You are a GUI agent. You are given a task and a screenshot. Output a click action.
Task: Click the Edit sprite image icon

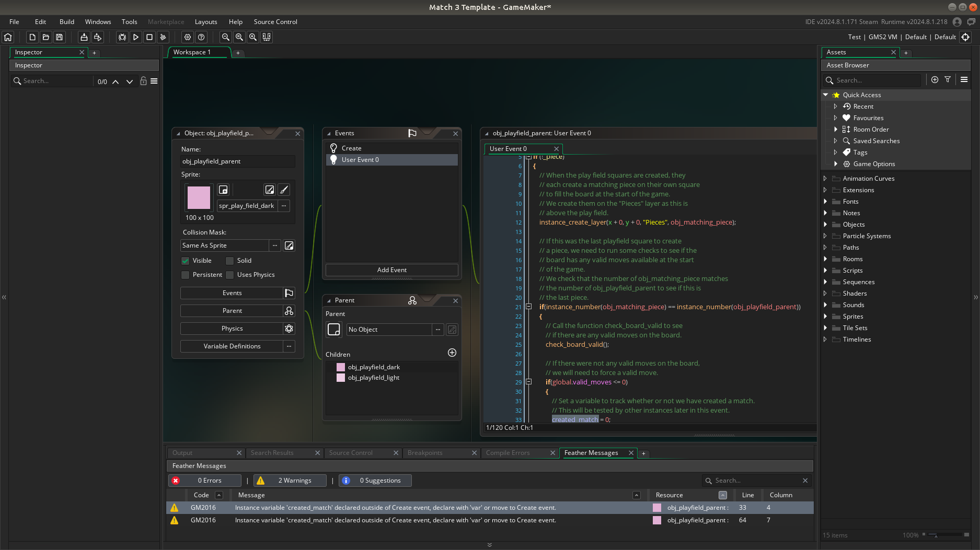tap(270, 190)
